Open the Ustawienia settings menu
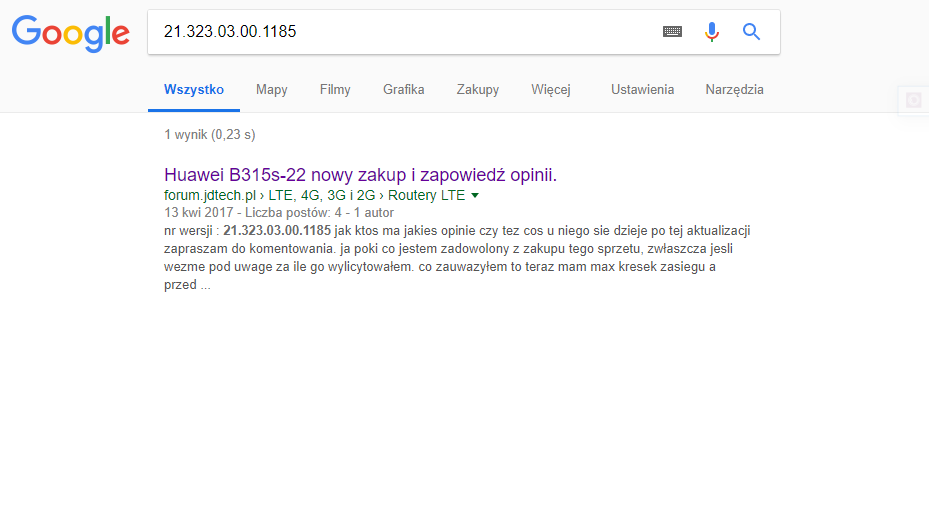 coord(642,90)
